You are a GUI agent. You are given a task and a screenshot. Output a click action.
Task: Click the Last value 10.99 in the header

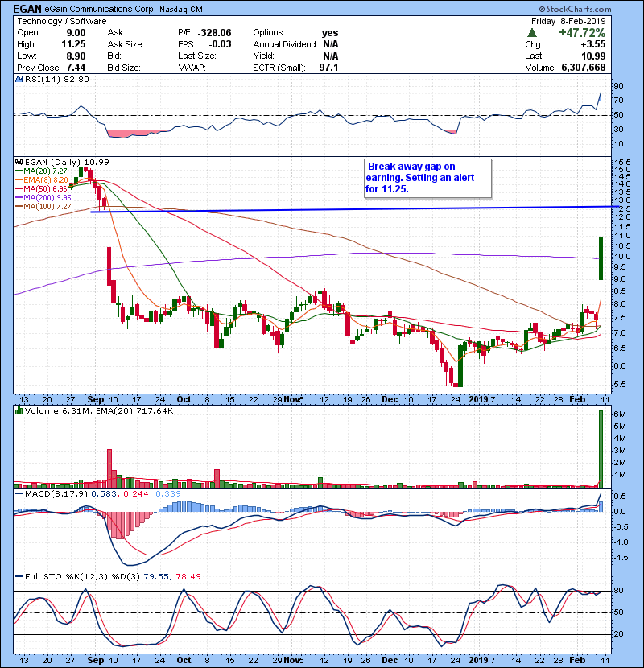[593, 56]
